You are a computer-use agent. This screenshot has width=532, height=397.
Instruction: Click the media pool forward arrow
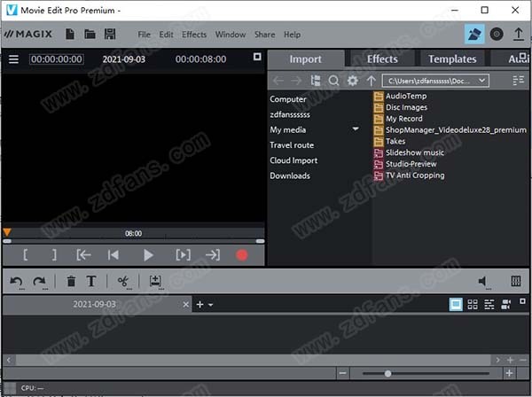pyautogui.click(x=296, y=81)
